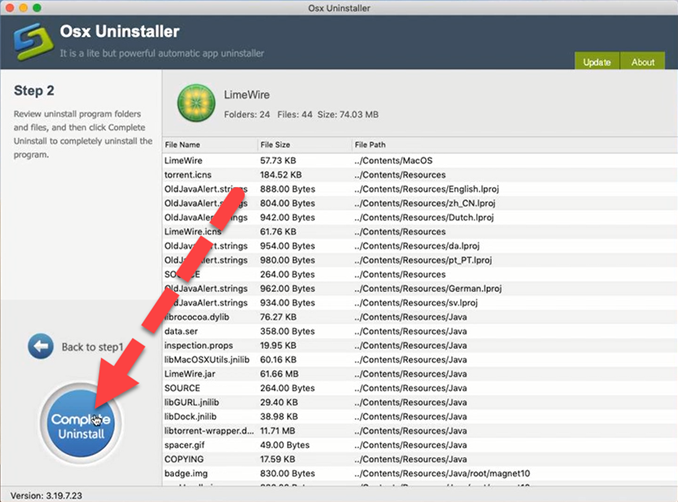
Task: Click the 61.76 KB size cell
Action: (278, 232)
